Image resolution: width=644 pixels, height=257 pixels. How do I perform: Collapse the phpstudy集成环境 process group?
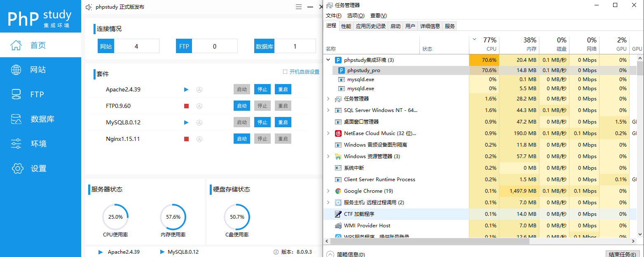[x=328, y=60]
